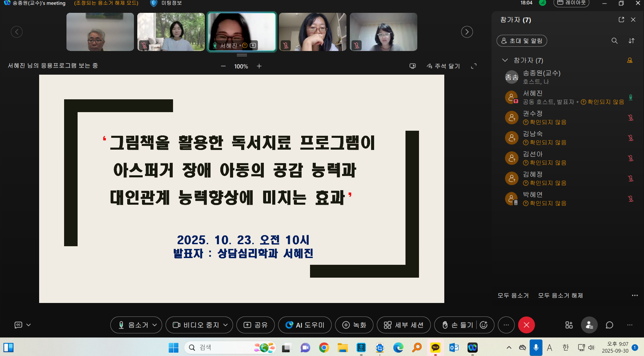Viewport: 644px width, 356px height.
Task: Open KakaoTalk from the Windows taskbar
Action: [435, 348]
